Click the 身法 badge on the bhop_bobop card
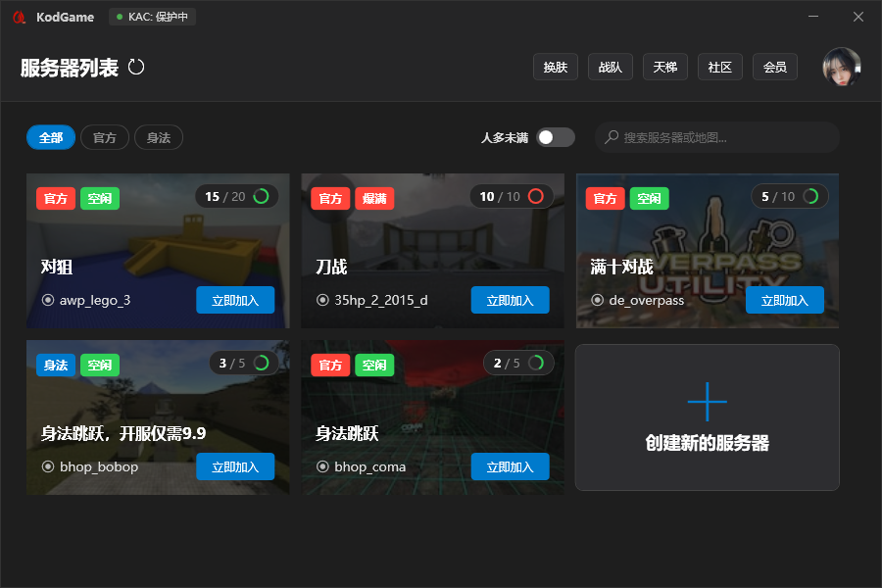This screenshot has width=882, height=588. 56,365
